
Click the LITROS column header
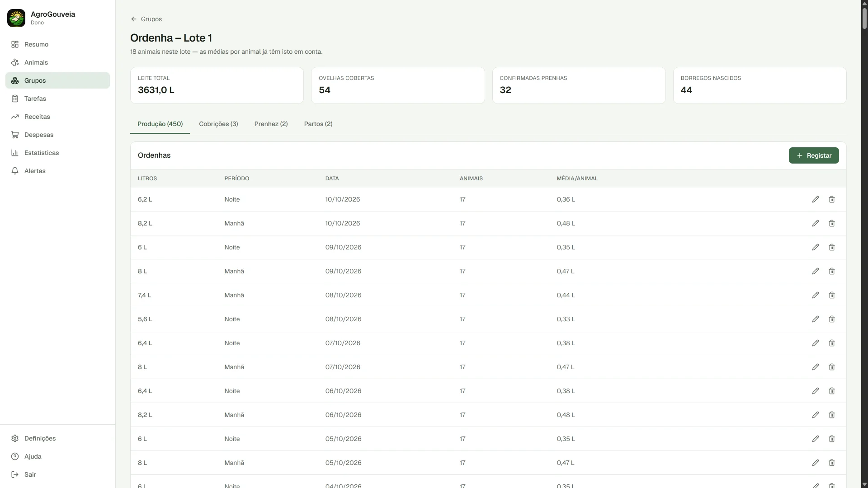(x=147, y=178)
